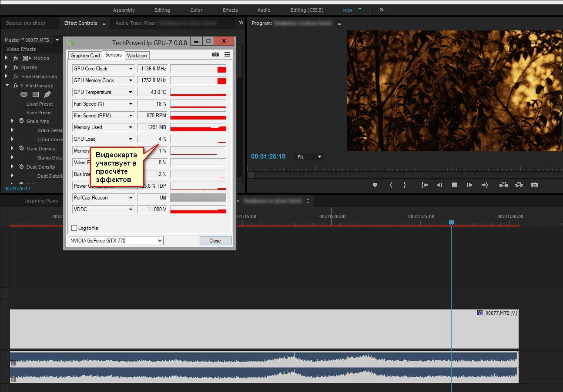
Task: Toggle animation stopwatch for Dust Density
Action: 21,167
